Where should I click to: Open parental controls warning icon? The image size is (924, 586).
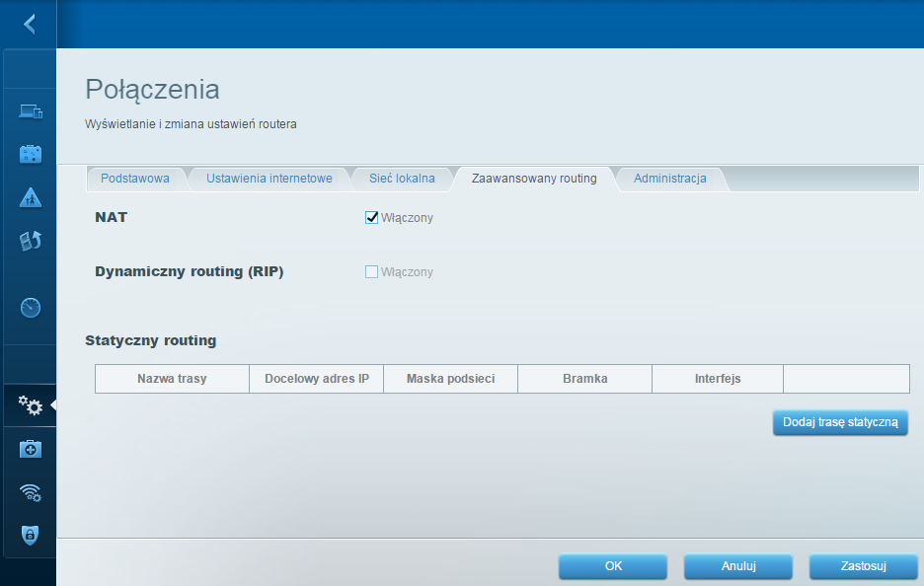tap(30, 198)
